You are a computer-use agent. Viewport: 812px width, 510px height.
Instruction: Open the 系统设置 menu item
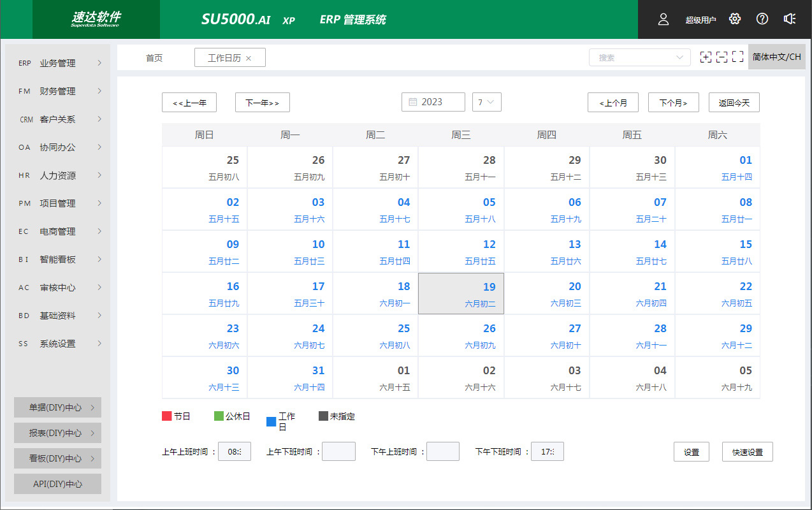pos(58,344)
